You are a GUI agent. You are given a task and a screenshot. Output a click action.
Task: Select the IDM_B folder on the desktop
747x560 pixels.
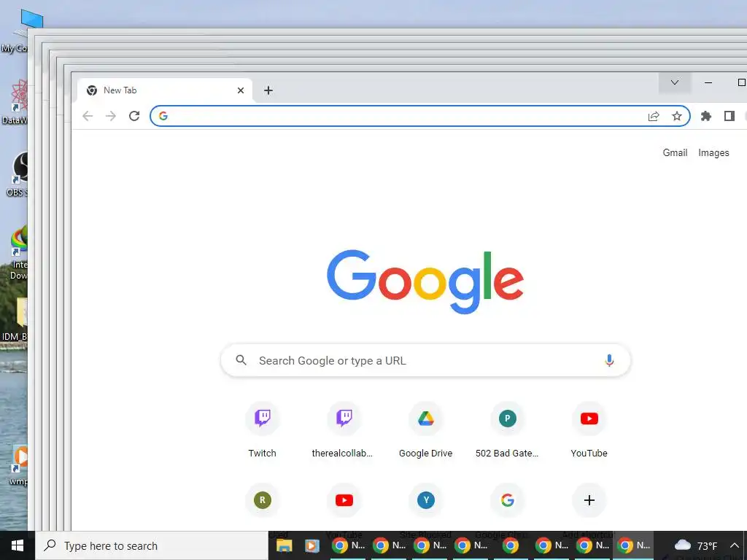(15, 319)
